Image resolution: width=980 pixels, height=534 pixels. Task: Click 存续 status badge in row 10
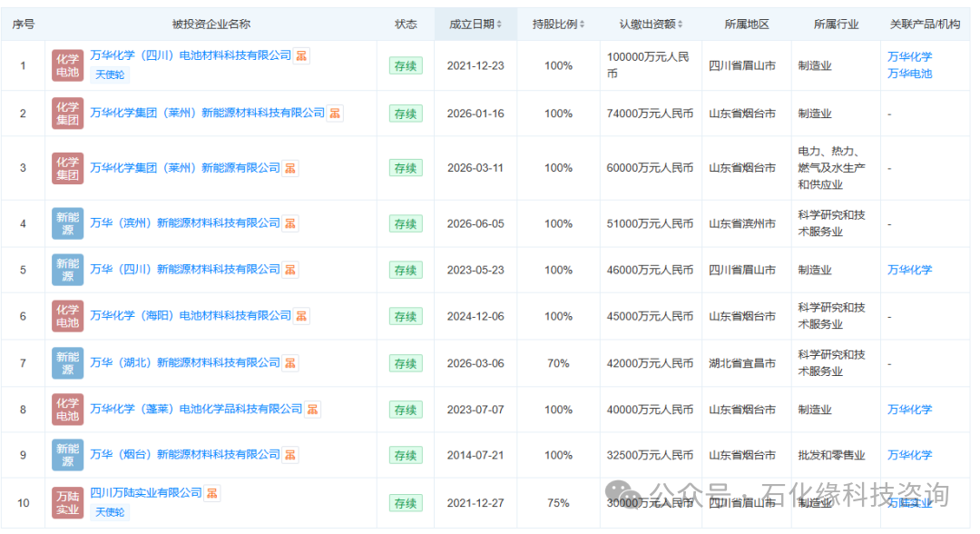[406, 503]
